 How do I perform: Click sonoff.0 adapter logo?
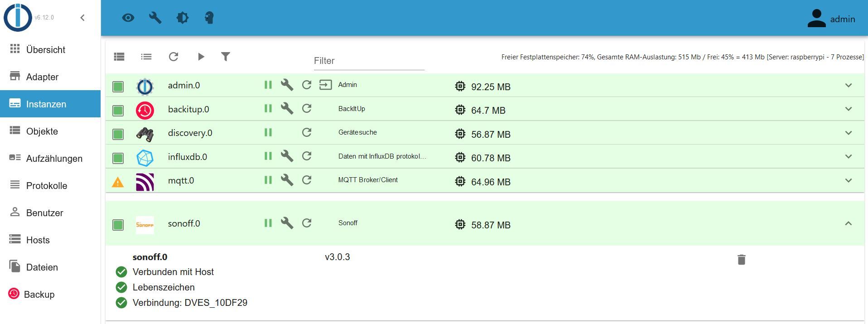tap(145, 225)
